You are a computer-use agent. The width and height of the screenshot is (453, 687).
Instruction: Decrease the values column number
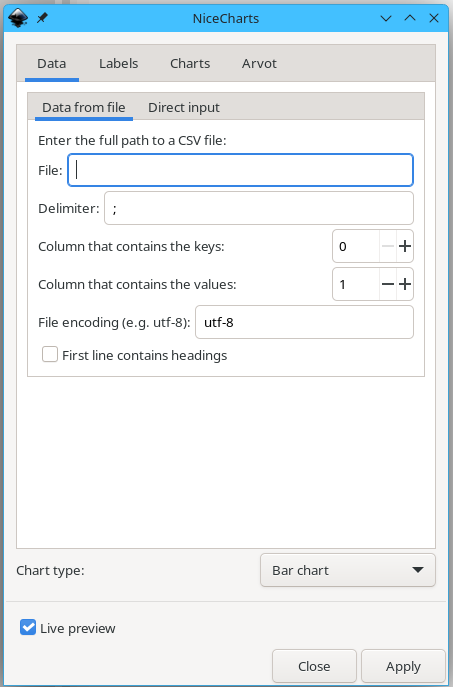tap(388, 284)
